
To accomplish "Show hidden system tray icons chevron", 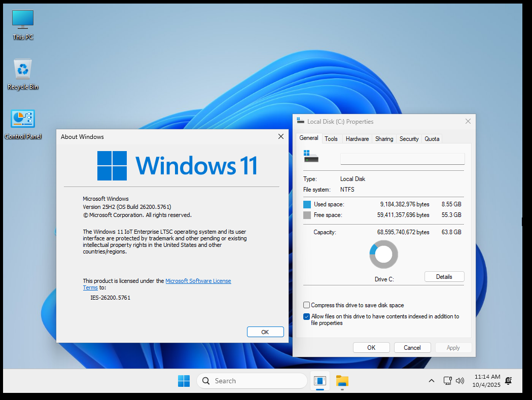I will click(431, 381).
